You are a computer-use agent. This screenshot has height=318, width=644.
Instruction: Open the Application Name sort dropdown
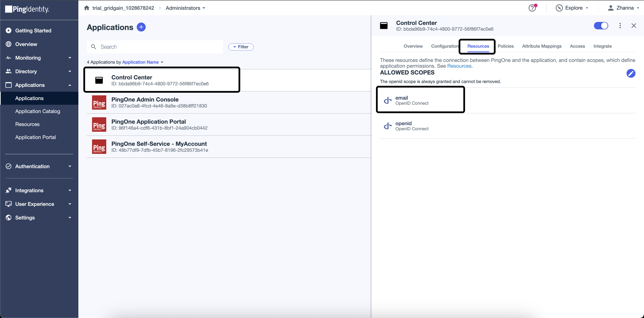143,62
